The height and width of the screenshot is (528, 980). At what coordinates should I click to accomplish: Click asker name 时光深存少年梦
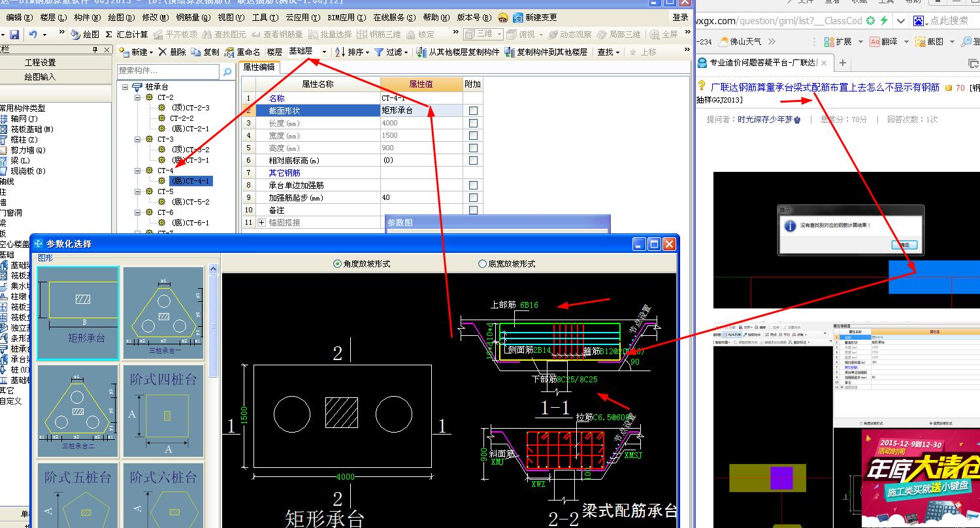coord(764,120)
